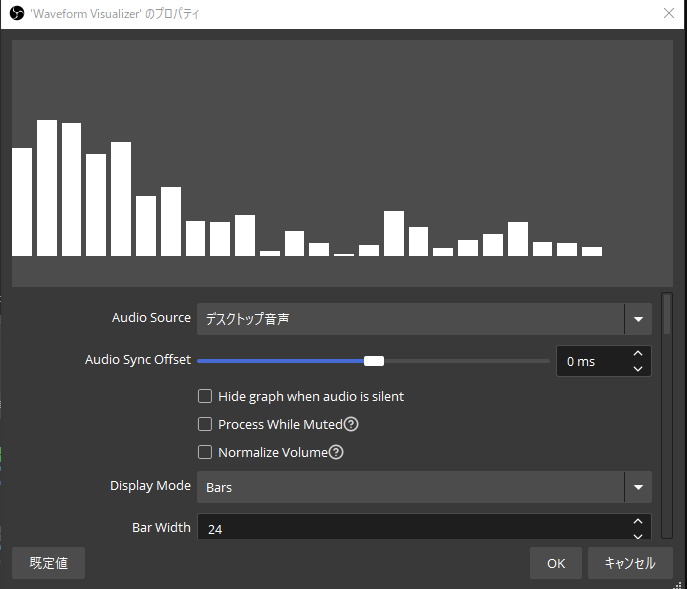The width and height of the screenshot is (687, 589).
Task: Click the Bar Width input field
Action: [x=410, y=528]
